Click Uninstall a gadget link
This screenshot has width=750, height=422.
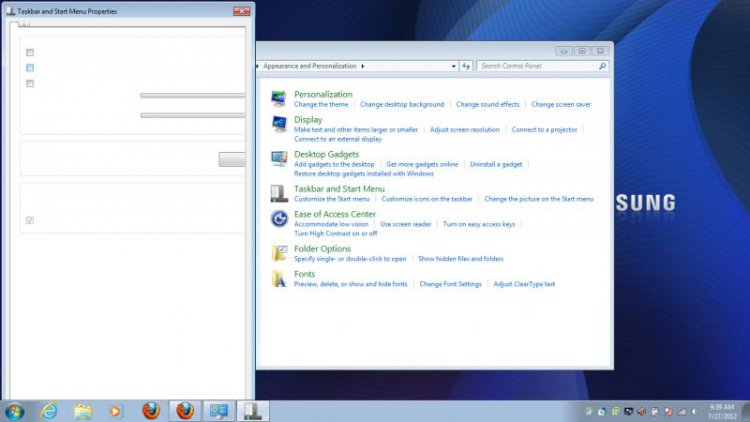coord(496,164)
